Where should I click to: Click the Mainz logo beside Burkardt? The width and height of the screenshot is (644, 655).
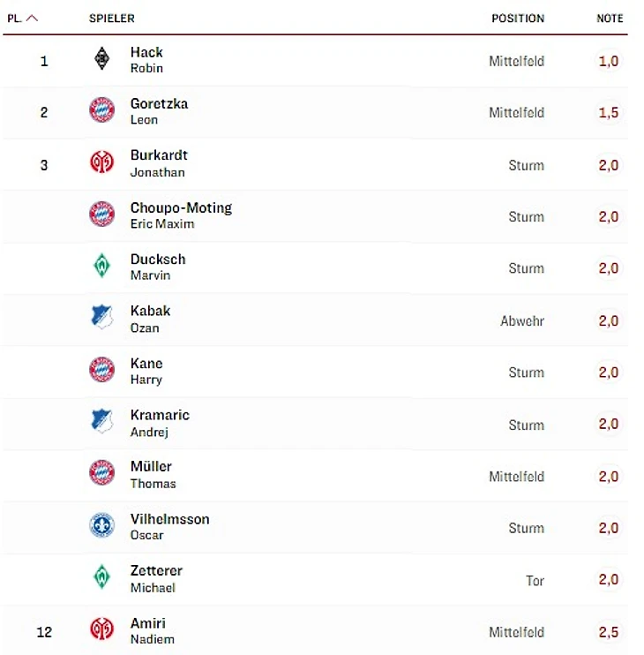(x=102, y=162)
